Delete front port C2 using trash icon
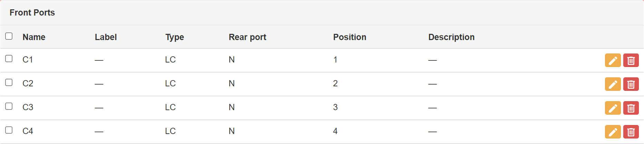 (631, 84)
